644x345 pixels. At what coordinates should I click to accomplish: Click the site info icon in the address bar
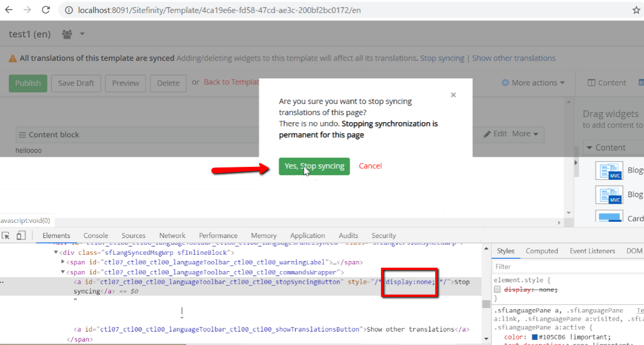coord(69,10)
